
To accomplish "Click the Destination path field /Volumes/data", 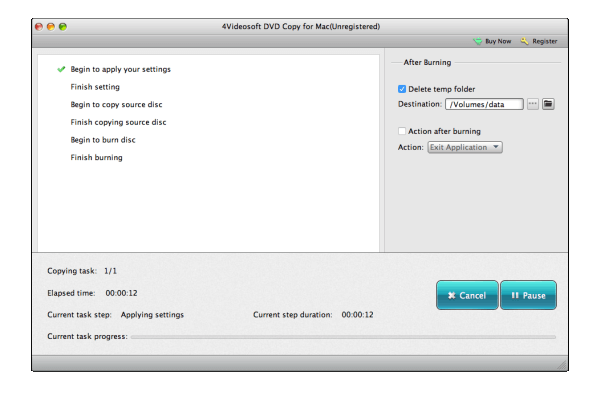I will click(484, 104).
